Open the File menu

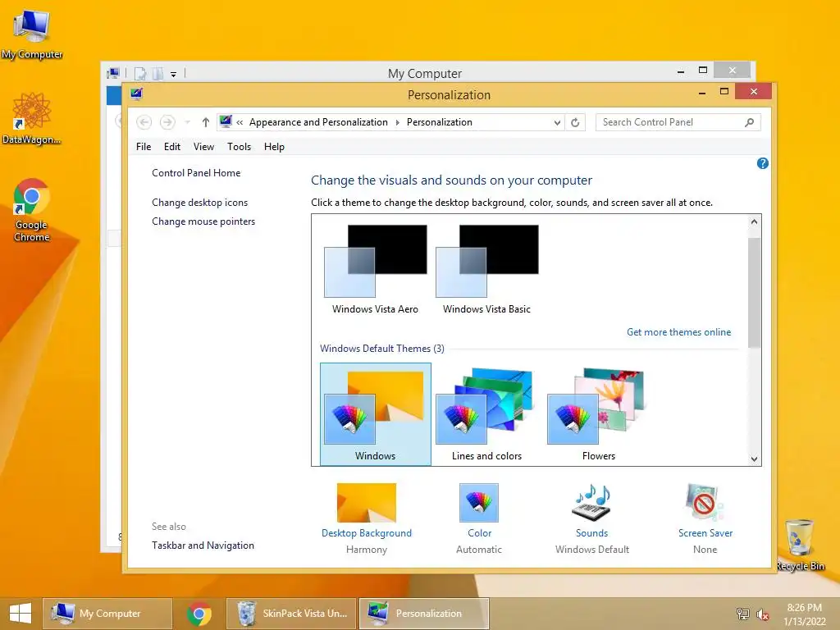(x=144, y=147)
